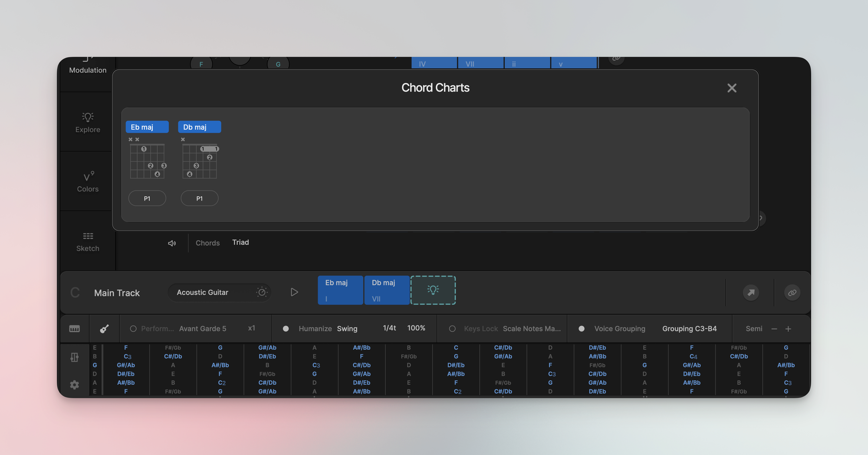Decrease Semi transpose with minus button

coord(774,329)
